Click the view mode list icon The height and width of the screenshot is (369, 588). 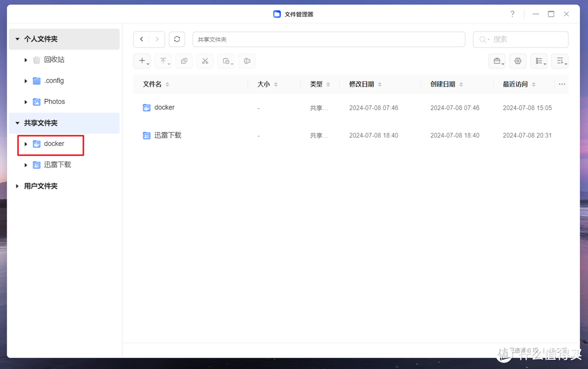[x=539, y=61]
